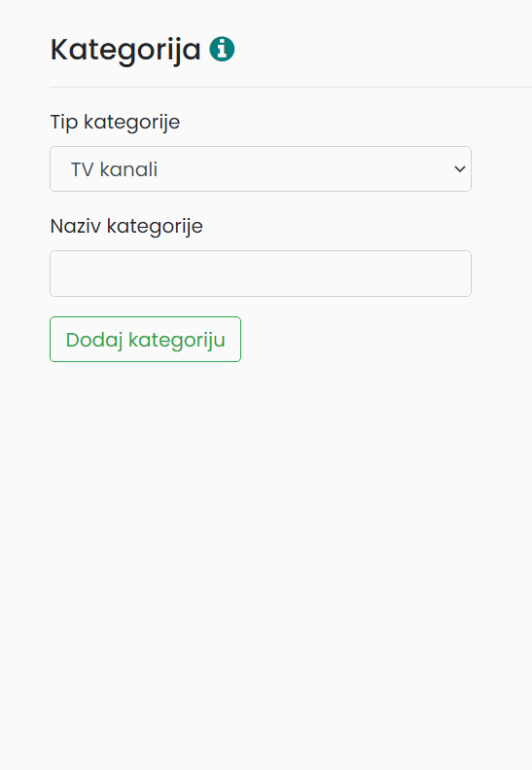Open the Tip kategorije dropdown
The image size is (532, 770).
261,169
